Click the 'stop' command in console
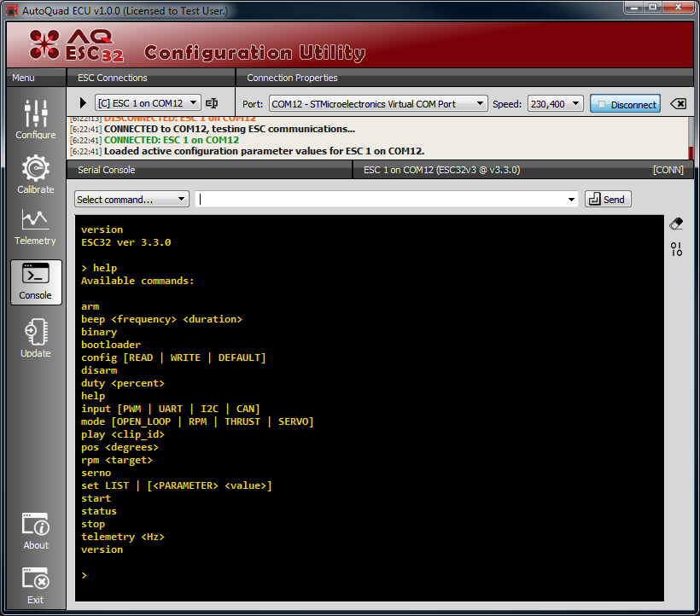The image size is (700, 616). [x=93, y=524]
